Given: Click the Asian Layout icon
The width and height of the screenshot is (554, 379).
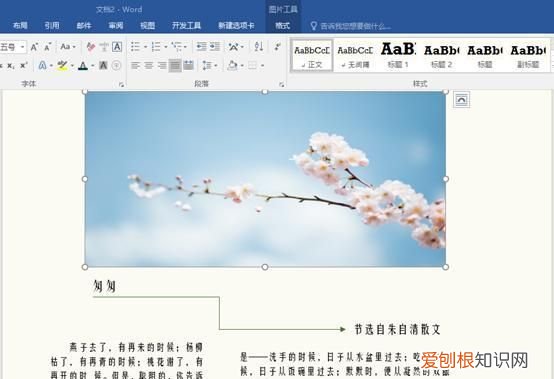Looking at the screenshot, I should coord(233,47).
